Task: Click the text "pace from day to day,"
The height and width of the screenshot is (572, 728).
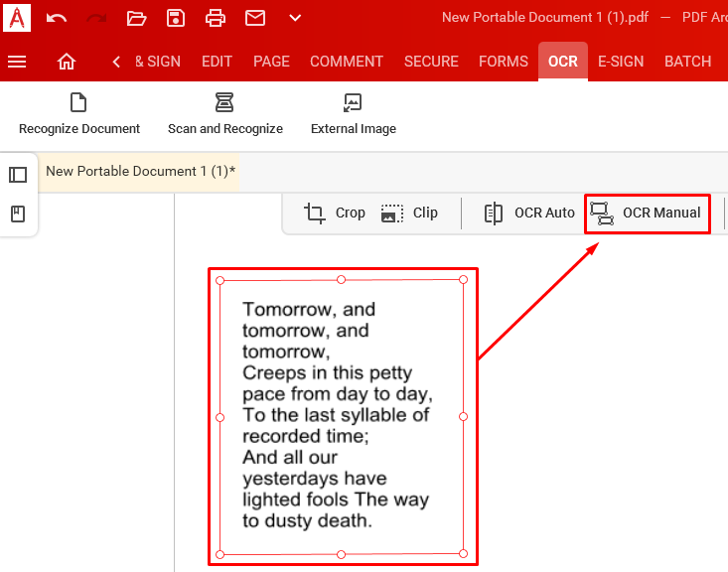Action: [338, 394]
